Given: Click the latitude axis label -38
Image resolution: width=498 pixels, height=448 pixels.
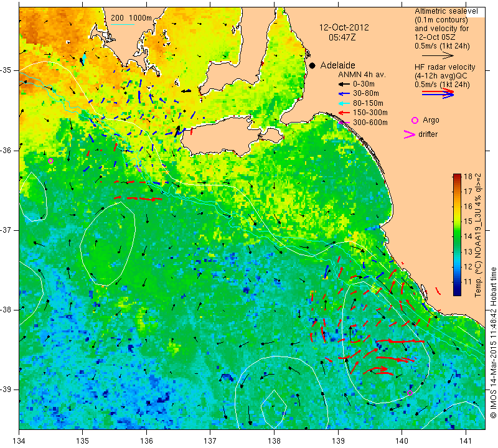Looking at the screenshot, I should [6, 310].
